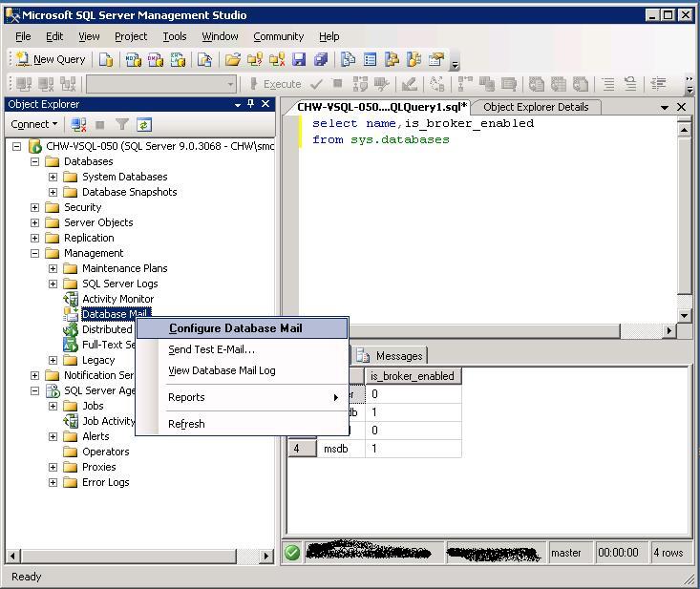Click the New Query toolbar button
Image resolution: width=700 pixels, height=589 pixels.
(x=51, y=59)
